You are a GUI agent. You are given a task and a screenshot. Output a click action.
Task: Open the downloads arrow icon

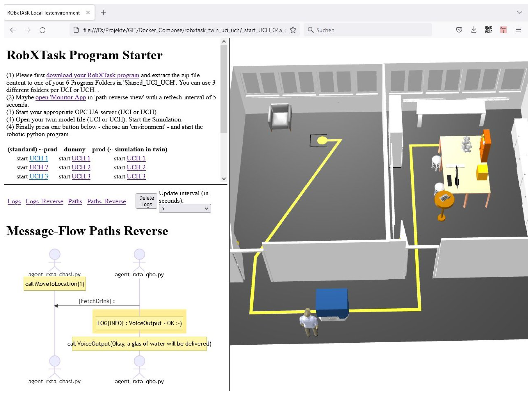tap(473, 30)
